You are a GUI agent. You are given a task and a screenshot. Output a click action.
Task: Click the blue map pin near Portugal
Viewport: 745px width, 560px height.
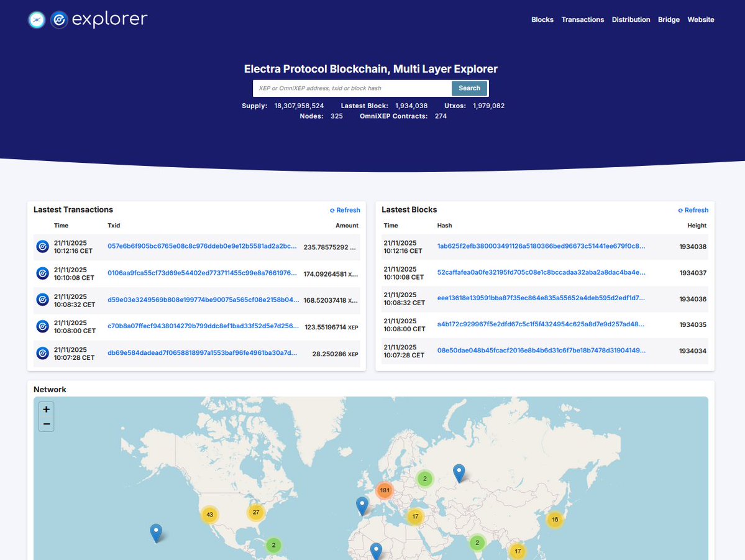tap(362, 507)
